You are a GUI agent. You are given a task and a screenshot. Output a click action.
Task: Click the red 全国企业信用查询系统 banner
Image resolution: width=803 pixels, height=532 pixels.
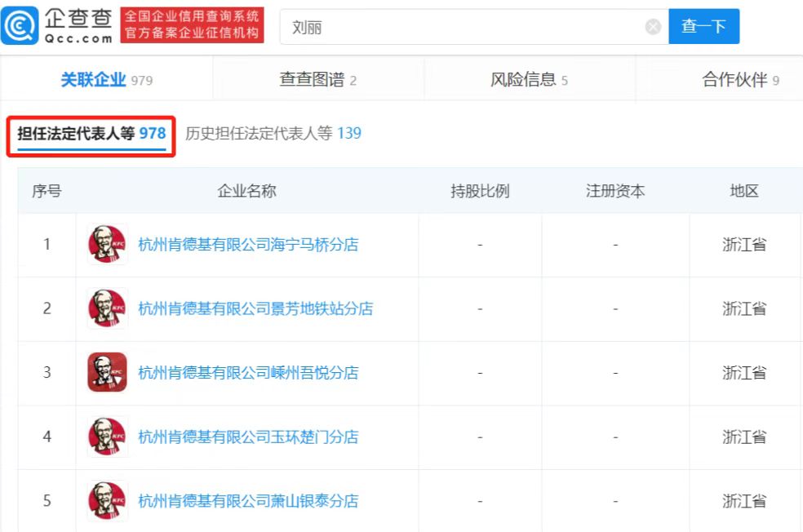(192, 24)
